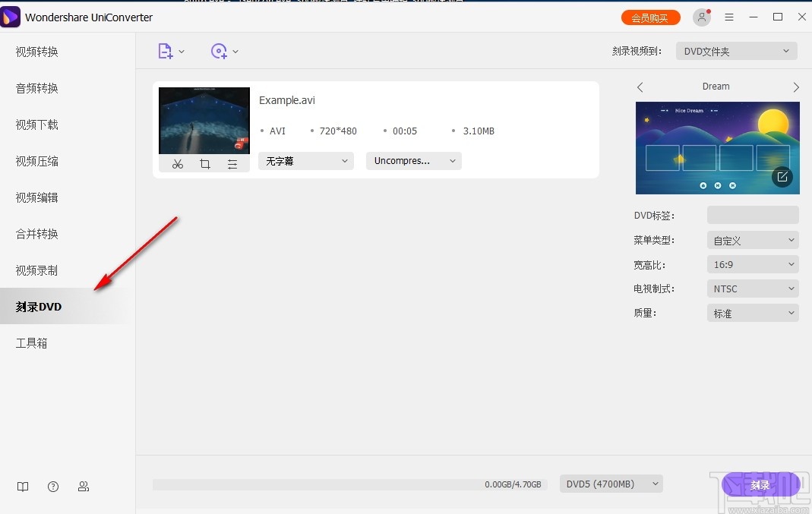This screenshot has width=812, height=514.
Task: Switch to the 视频转换 sidebar section
Action: 36,52
